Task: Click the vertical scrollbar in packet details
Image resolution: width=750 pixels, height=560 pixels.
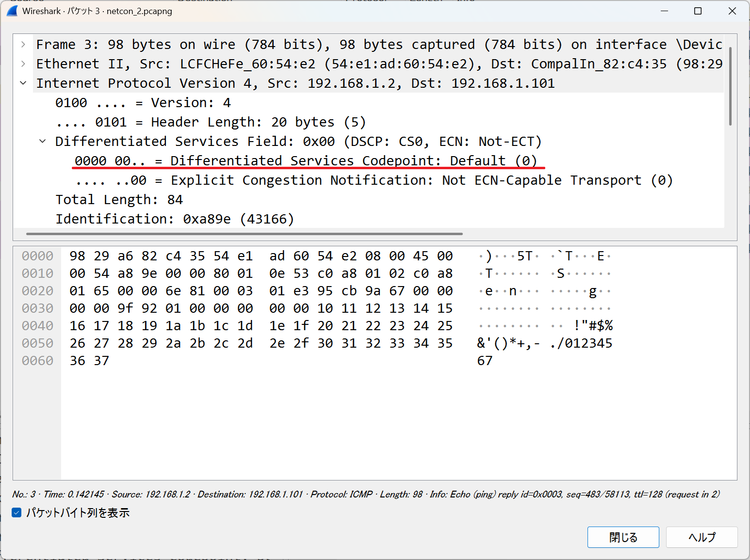Action: coord(730,87)
